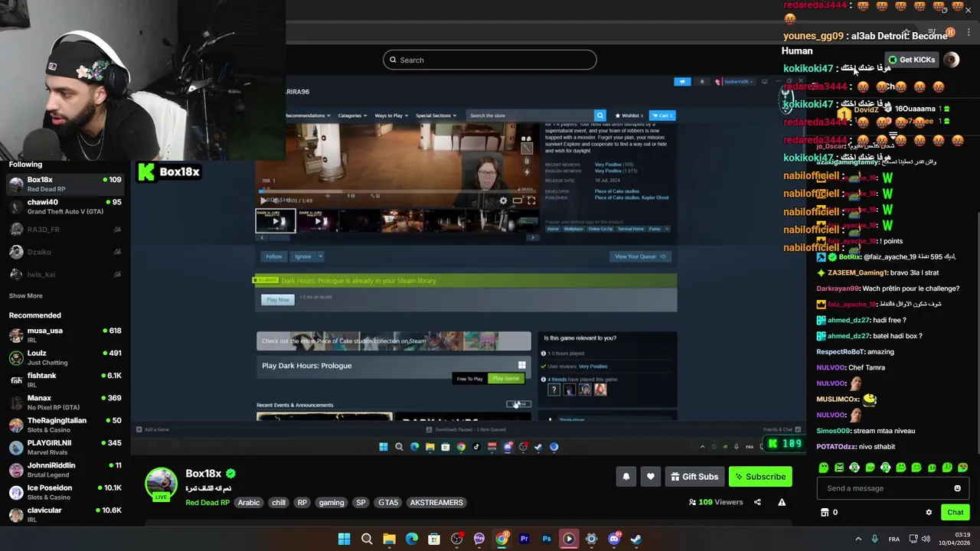This screenshot has height=551, width=980.
Task: Select the gaming tag
Action: click(x=332, y=503)
